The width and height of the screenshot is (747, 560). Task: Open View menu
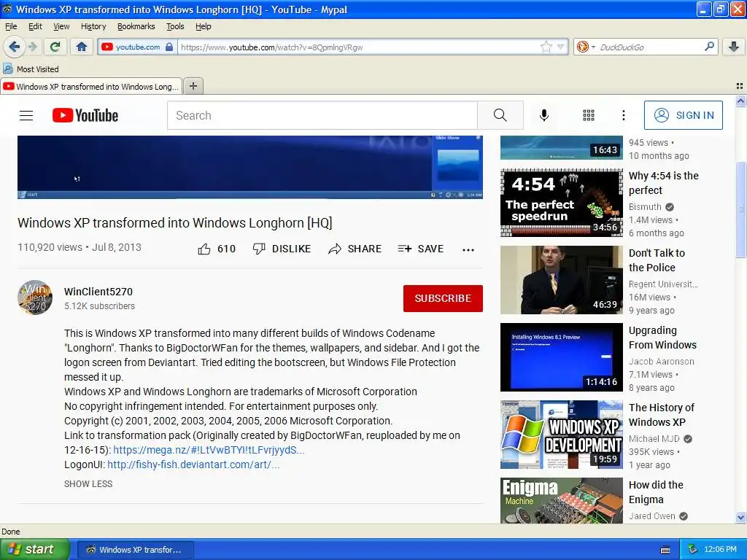click(61, 26)
